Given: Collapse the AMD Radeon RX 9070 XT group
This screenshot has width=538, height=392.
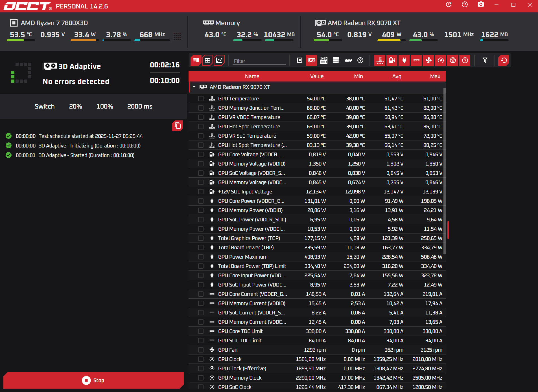Looking at the screenshot, I should (x=194, y=87).
